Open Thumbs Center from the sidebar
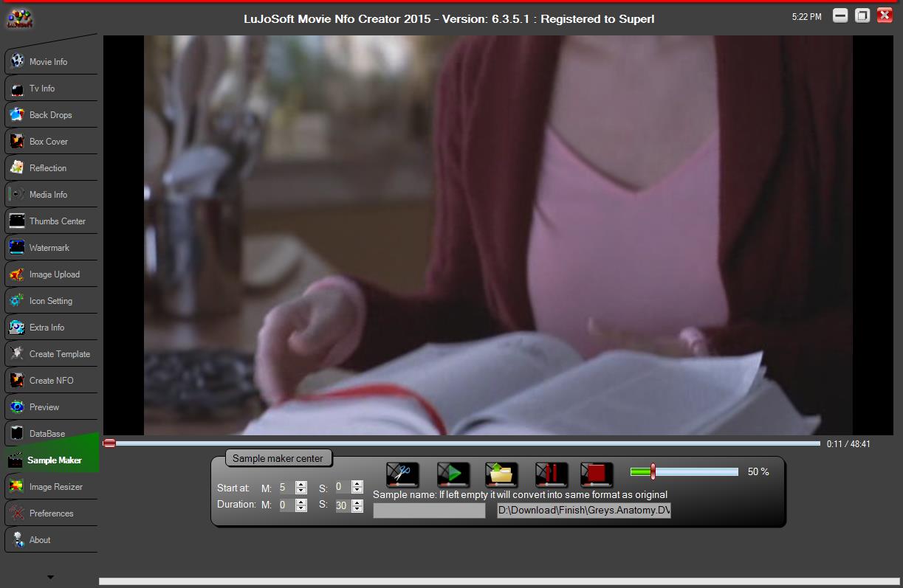This screenshot has height=588, width=903. [x=50, y=221]
